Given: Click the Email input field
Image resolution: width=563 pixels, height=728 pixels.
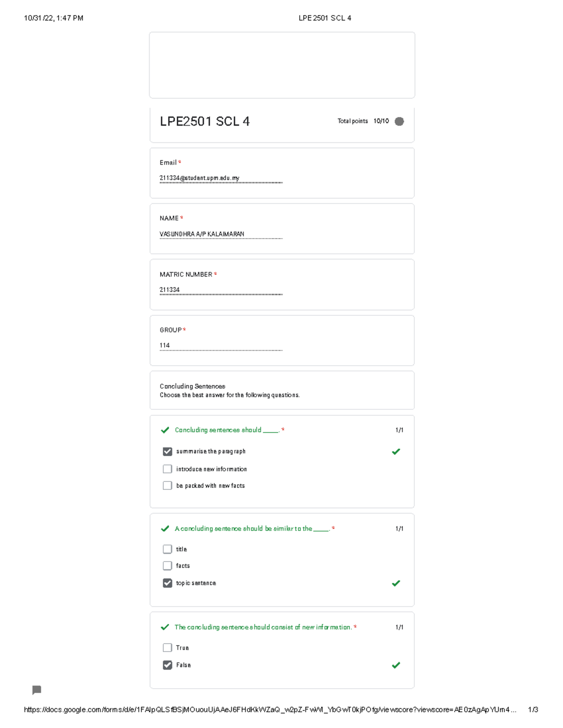Looking at the screenshot, I should pos(221,178).
